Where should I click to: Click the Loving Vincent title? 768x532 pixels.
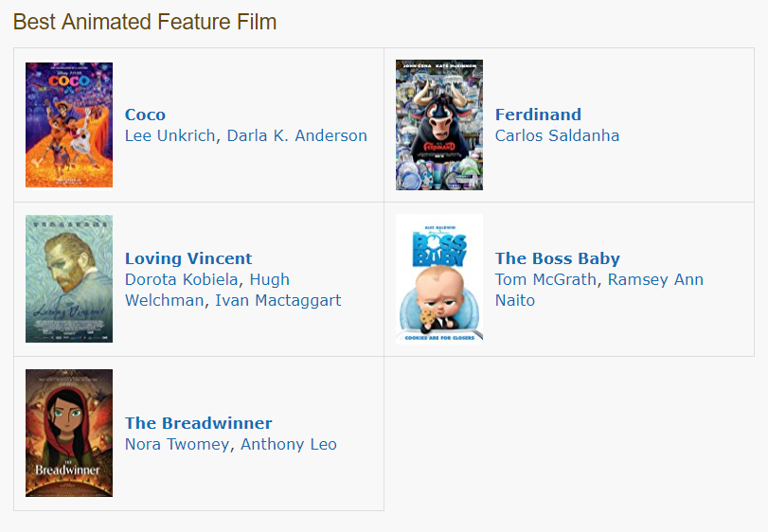point(188,258)
